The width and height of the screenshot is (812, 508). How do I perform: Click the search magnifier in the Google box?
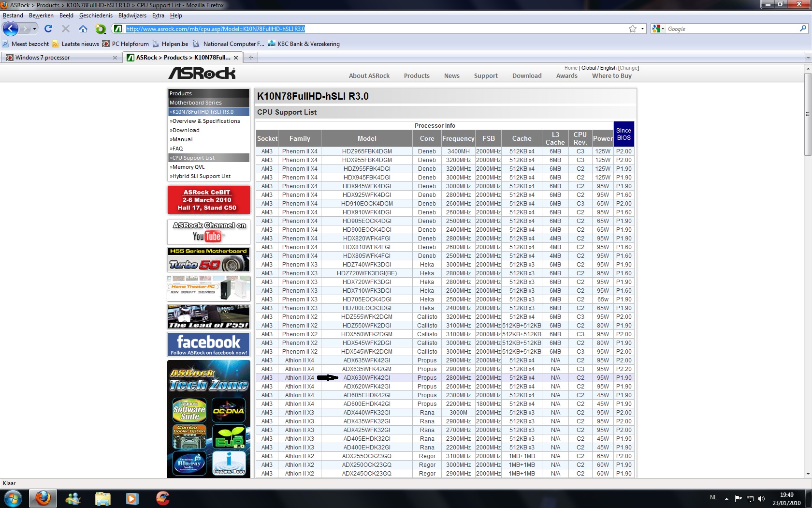(x=803, y=29)
